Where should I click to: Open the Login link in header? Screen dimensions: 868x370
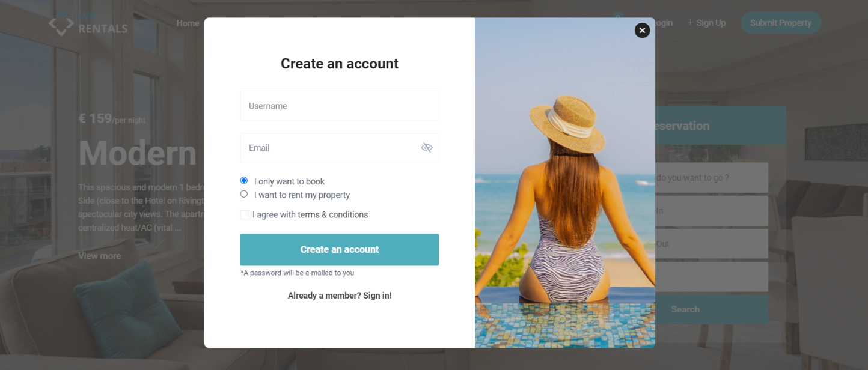tap(663, 23)
